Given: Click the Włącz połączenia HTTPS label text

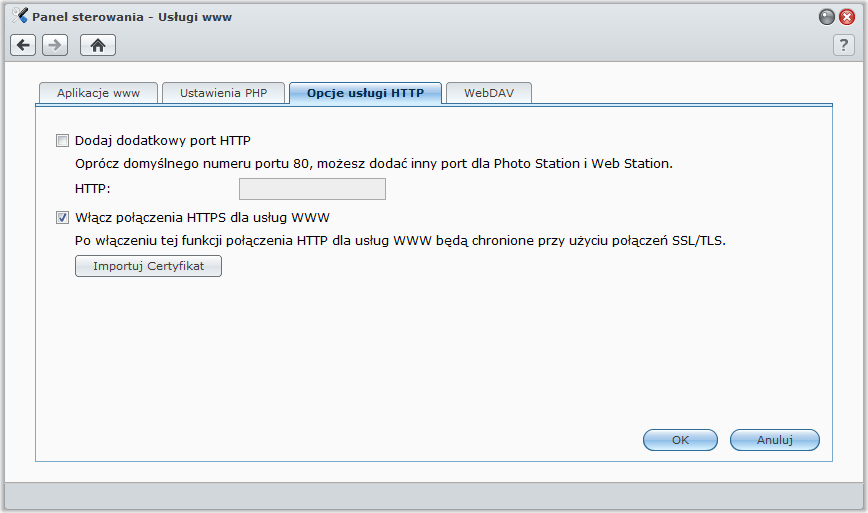Looking at the screenshot, I should [203, 217].
